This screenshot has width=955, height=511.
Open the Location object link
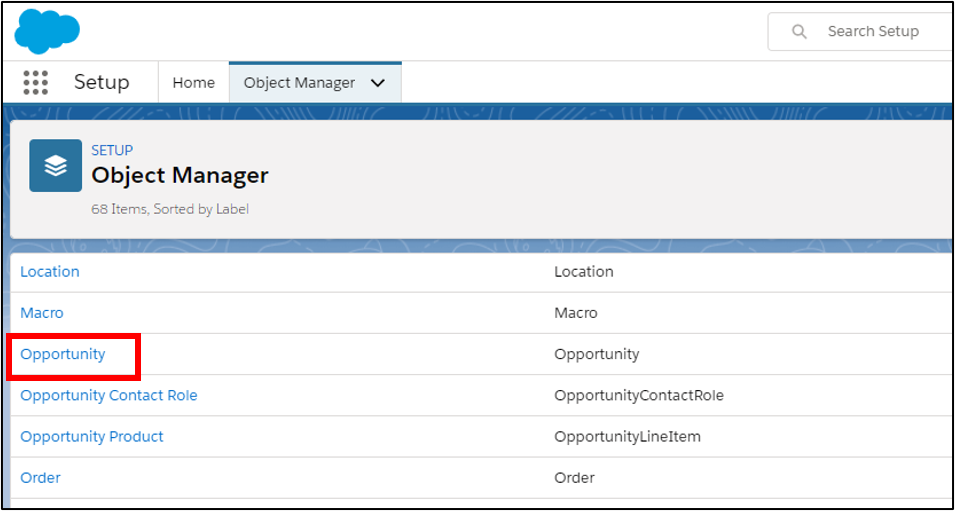pyautogui.click(x=50, y=272)
